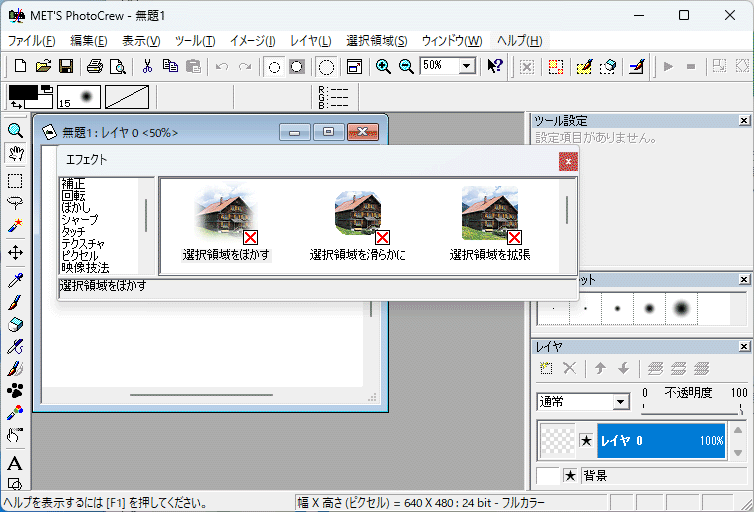Open the ウィンドウ menu
Screen dimensions: 754x512
452,41
